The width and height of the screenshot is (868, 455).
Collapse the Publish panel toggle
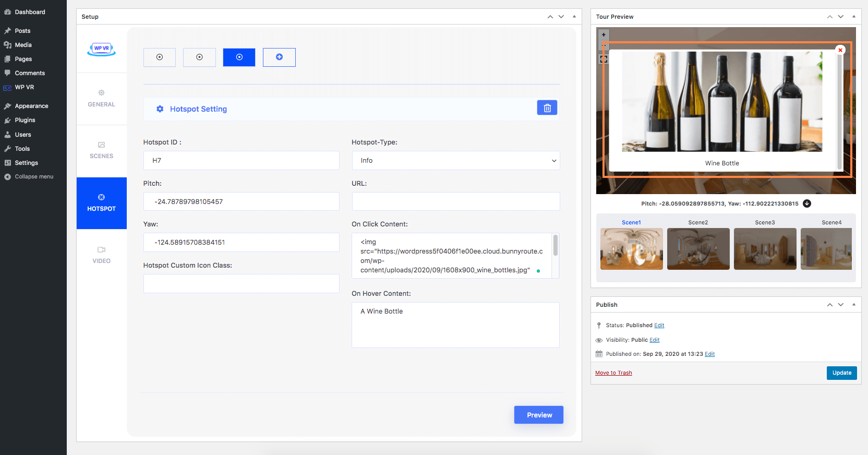point(853,305)
